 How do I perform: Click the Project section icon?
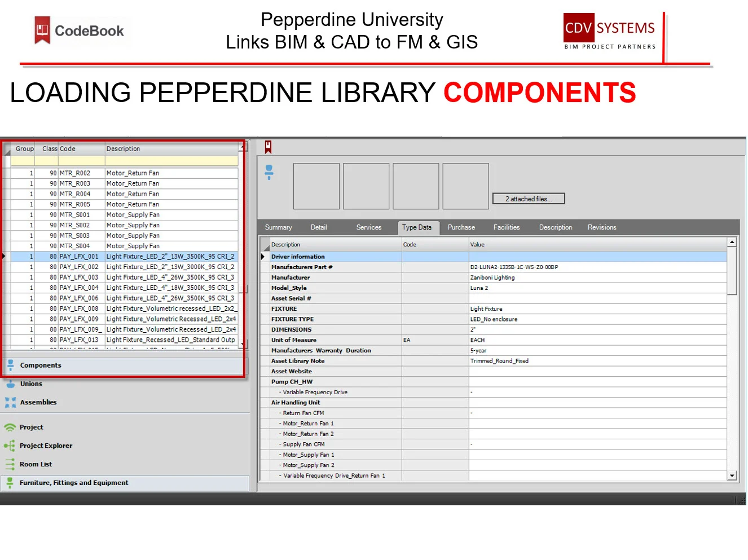(10, 427)
